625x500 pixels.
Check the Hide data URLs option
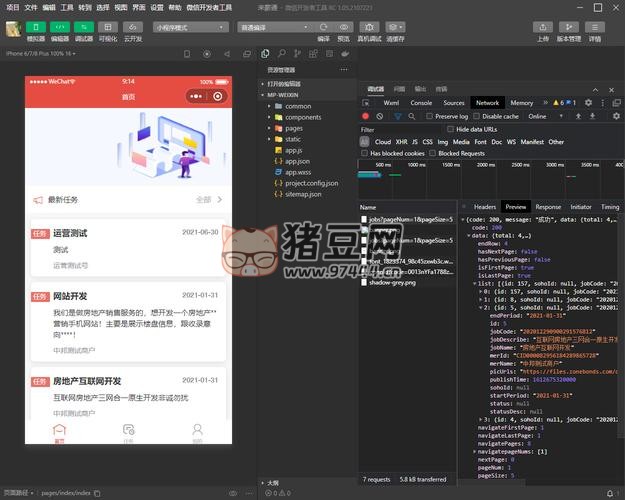coord(450,129)
